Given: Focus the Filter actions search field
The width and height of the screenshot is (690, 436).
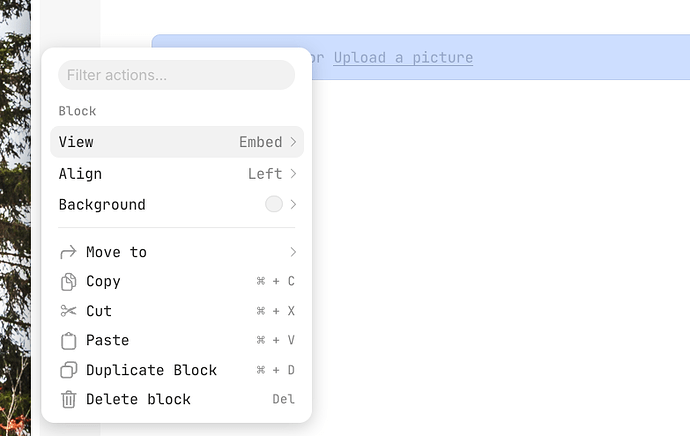Looking at the screenshot, I should point(176,75).
